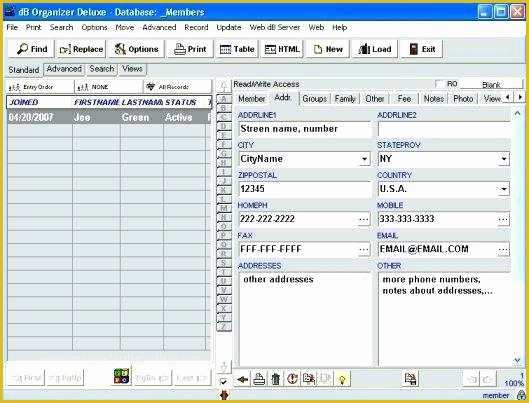Open the Member record tab
The height and width of the screenshot is (403, 529).
point(251,99)
